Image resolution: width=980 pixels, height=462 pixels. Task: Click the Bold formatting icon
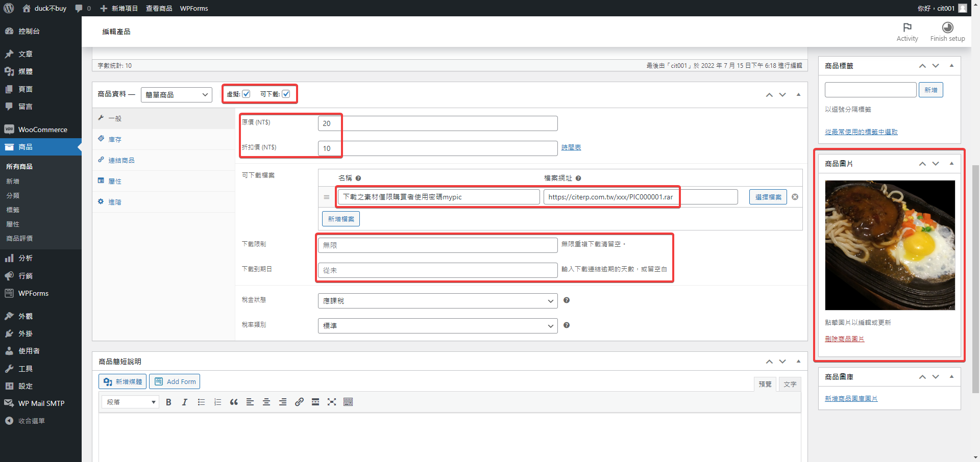[168, 402]
